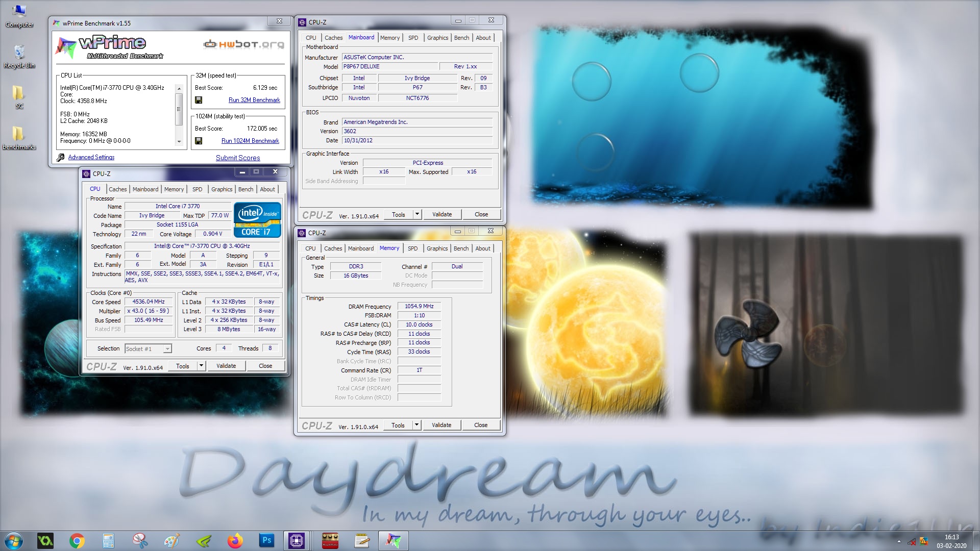Run the 32M Benchmark in wPrime
The height and width of the screenshot is (551, 980).
click(x=254, y=100)
